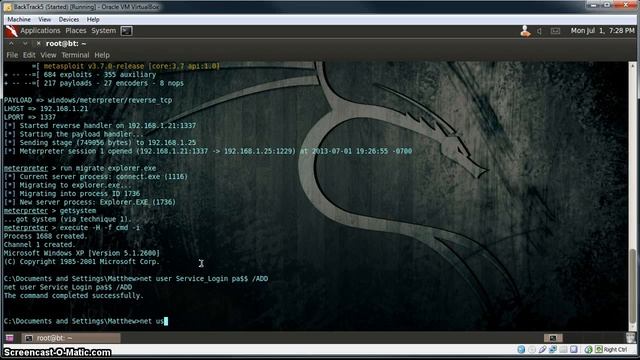Image resolution: width=640 pixels, height=360 pixels.
Task: Click the 'getsystem' command line
Action: point(50,211)
